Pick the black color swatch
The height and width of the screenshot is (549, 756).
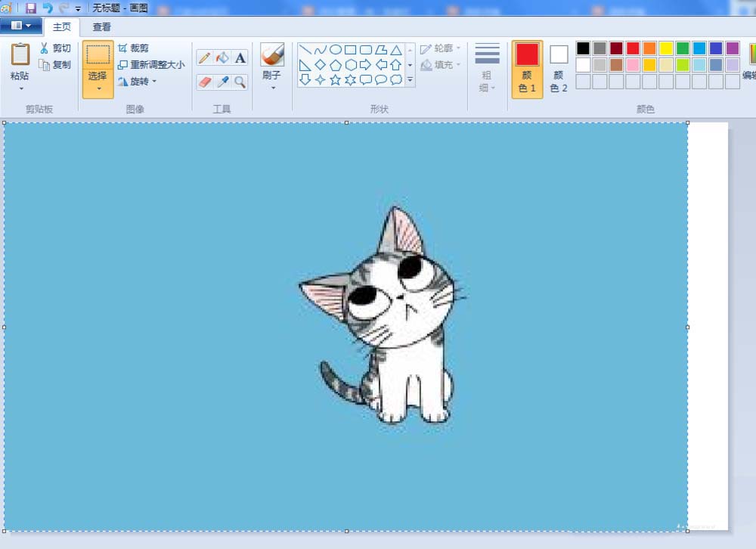click(583, 48)
